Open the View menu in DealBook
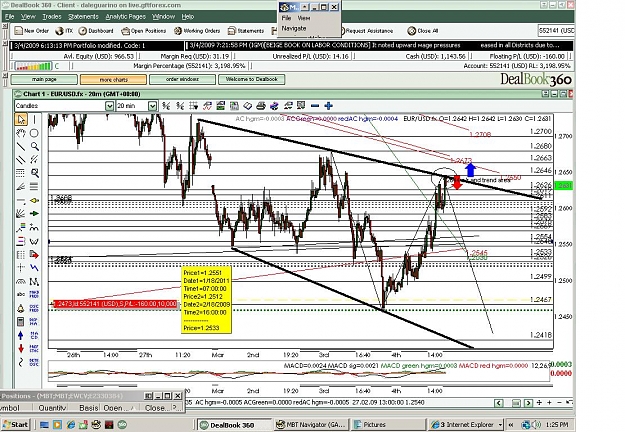The image size is (625, 432). [x=28, y=16]
